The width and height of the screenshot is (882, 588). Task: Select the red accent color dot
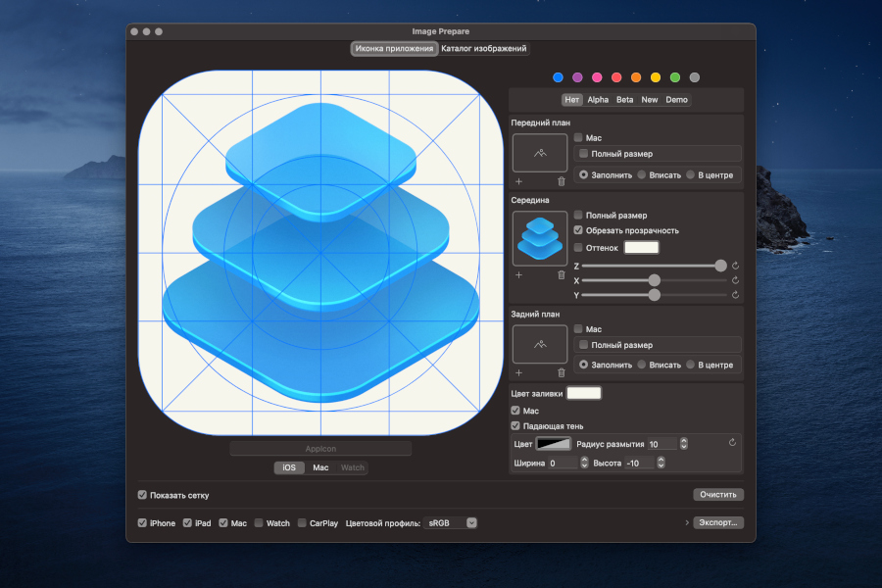[x=616, y=77]
